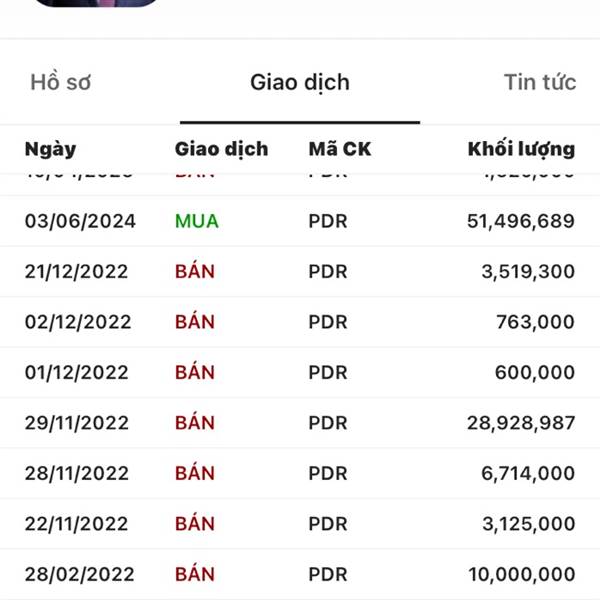Tap BÁN in the 28/11/2022 row
Viewport: 600px width, 600px height.
194,473
